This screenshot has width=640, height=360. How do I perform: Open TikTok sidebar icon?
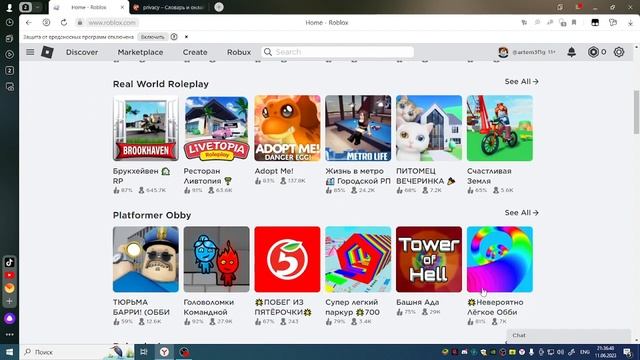(x=9, y=262)
